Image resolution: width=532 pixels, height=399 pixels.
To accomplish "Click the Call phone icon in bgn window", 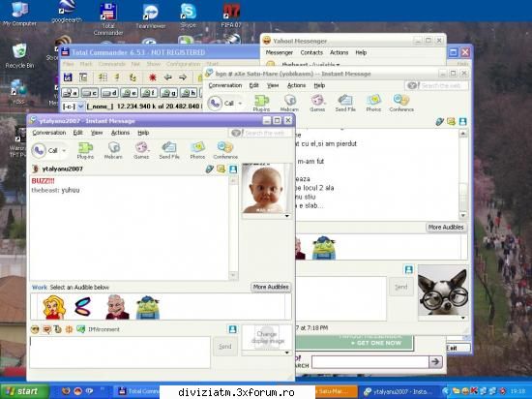I will point(215,104).
